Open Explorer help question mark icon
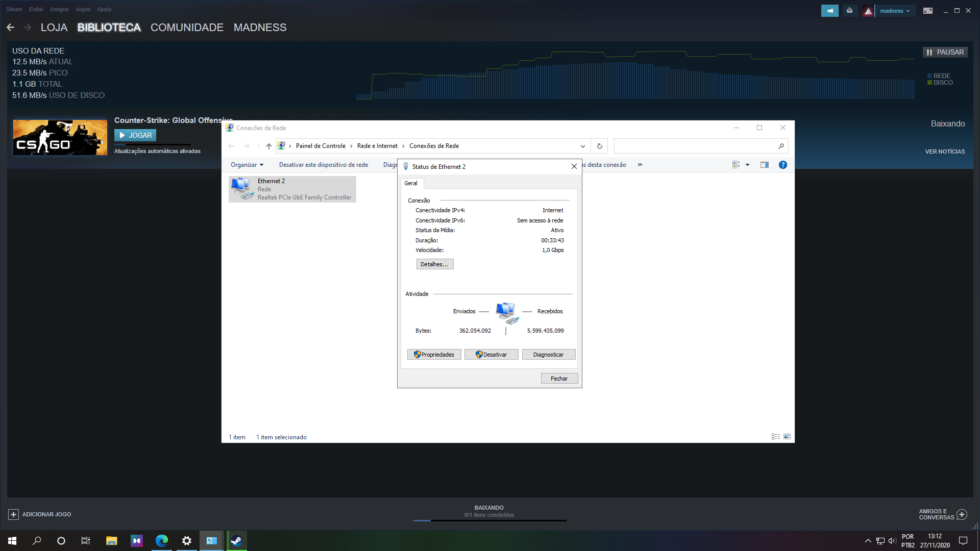Image resolution: width=980 pixels, height=551 pixels. pyautogui.click(x=782, y=165)
